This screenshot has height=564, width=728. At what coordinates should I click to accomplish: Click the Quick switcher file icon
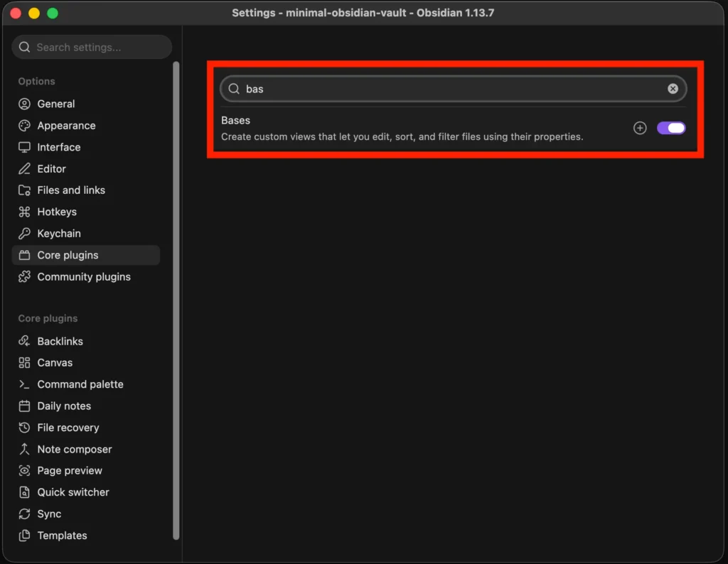(x=24, y=492)
